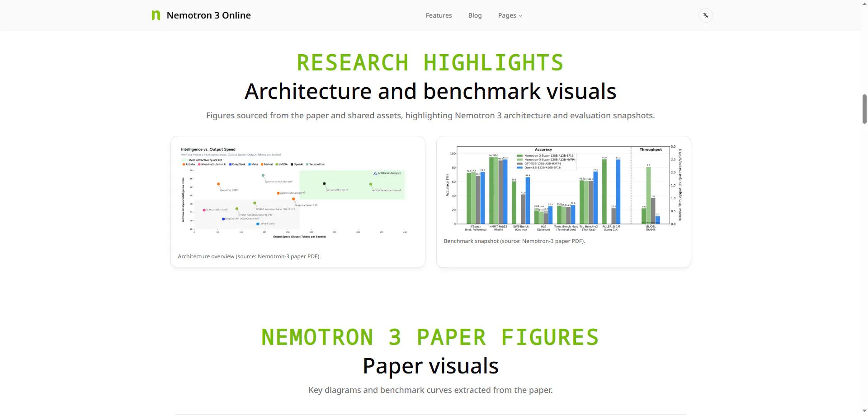Click the page's vertical scrollbar thumb
This screenshot has width=868, height=415.
pos(864,109)
